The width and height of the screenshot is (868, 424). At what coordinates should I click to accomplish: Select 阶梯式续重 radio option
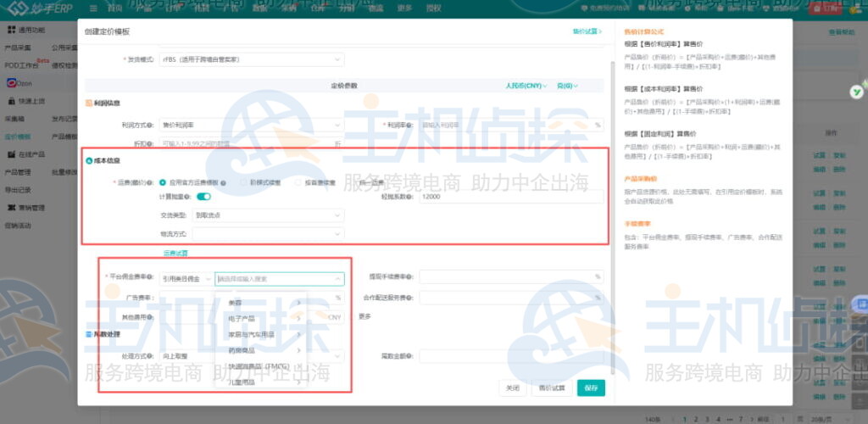pyautogui.click(x=243, y=182)
